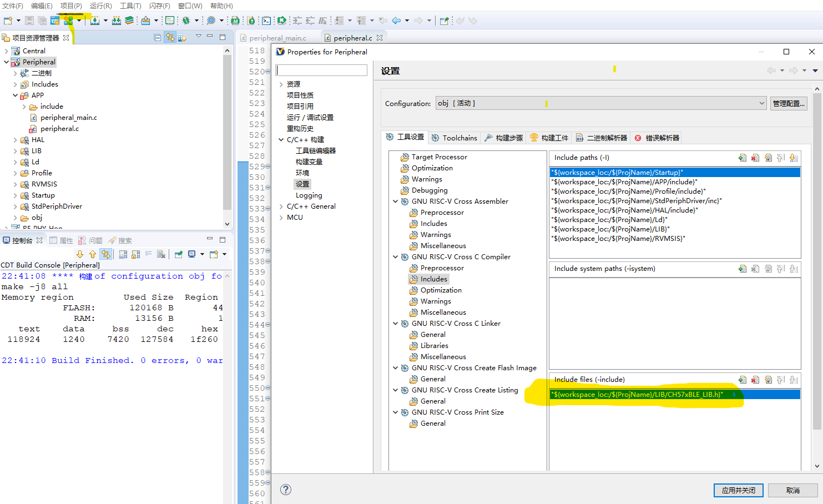Switch to the Toolchains tab
Image resolution: width=823 pixels, height=504 pixels.
tap(454, 138)
